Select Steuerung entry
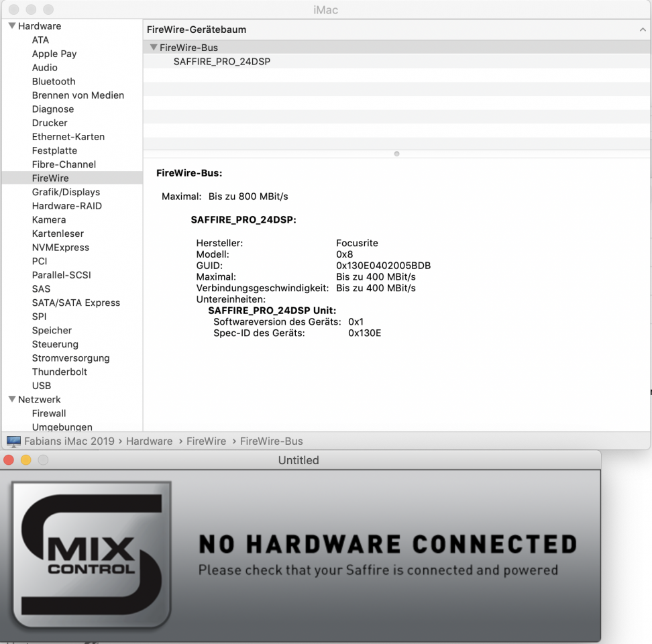 point(55,344)
